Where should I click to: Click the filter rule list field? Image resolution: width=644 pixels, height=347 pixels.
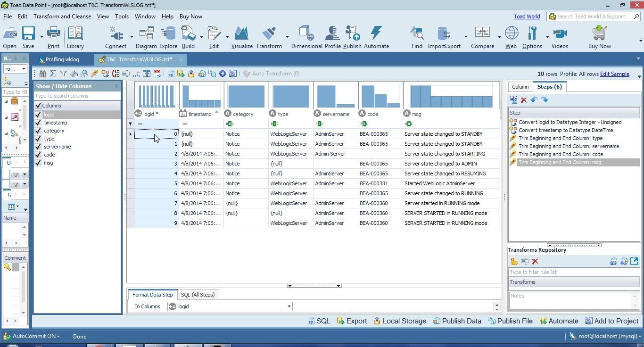573,272
